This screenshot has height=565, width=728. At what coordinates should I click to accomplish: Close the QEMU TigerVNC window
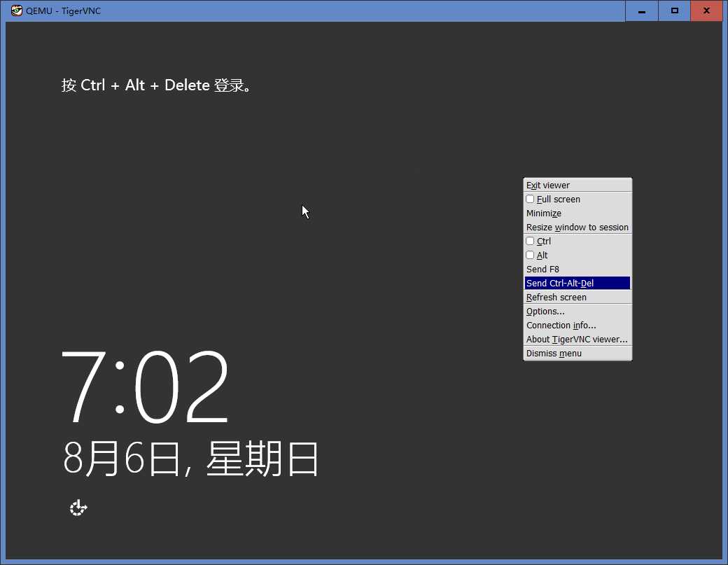point(706,11)
